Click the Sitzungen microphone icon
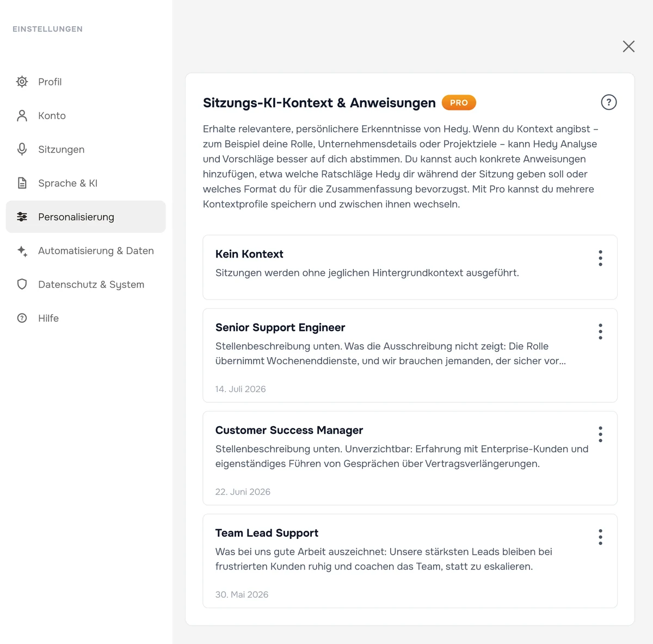This screenshot has height=644, width=653. click(22, 149)
